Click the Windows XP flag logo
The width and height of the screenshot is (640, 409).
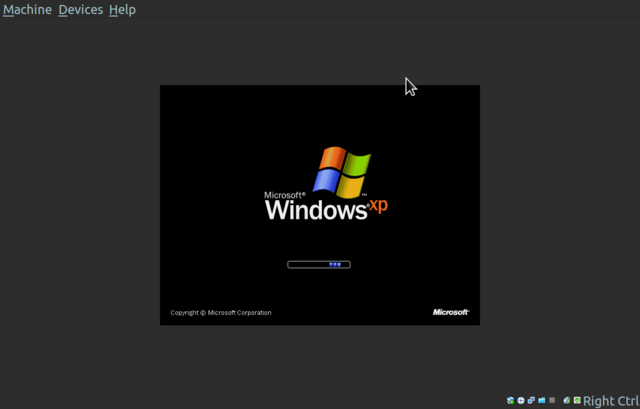tap(342, 172)
